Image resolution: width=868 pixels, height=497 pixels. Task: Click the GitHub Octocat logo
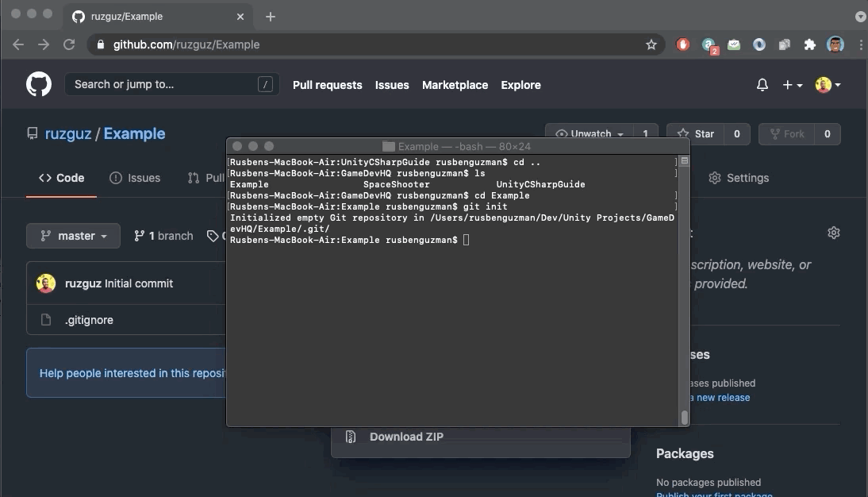[x=39, y=84]
